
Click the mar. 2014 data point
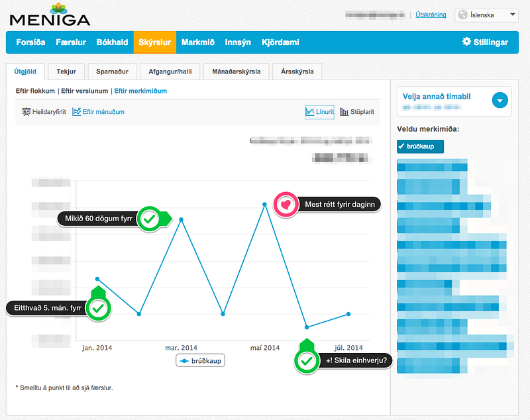[181, 220]
